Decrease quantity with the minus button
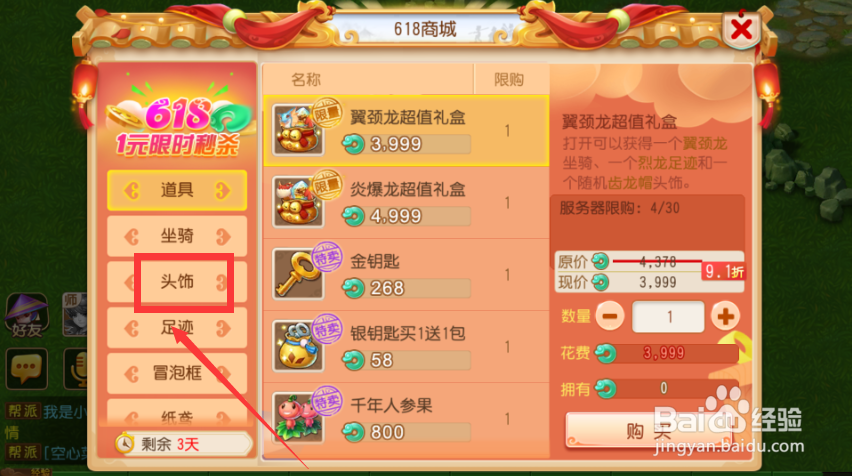The height and width of the screenshot is (476, 852). coord(610,317)
